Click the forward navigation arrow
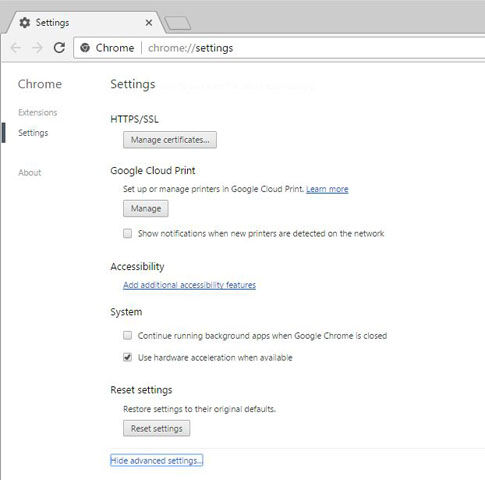Image resolution: width=485 pixels, height=480 pixels. 37,48
